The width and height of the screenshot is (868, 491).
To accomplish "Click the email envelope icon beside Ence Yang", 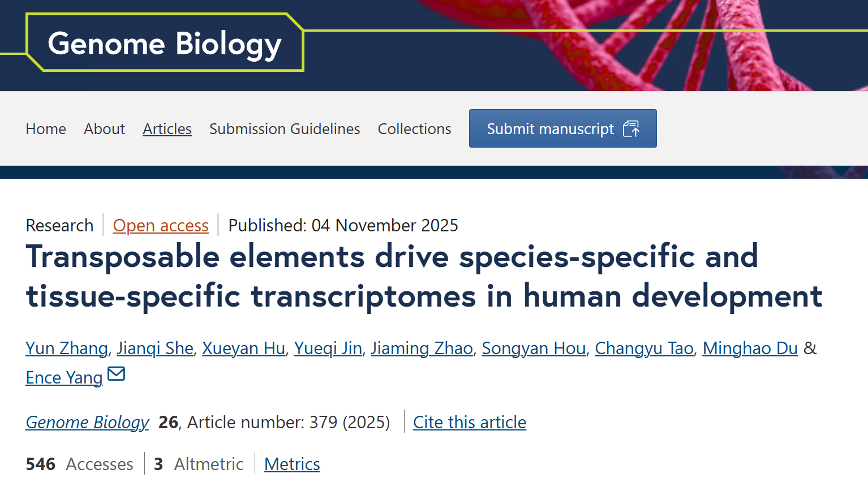I will click(x=116, y=374).
